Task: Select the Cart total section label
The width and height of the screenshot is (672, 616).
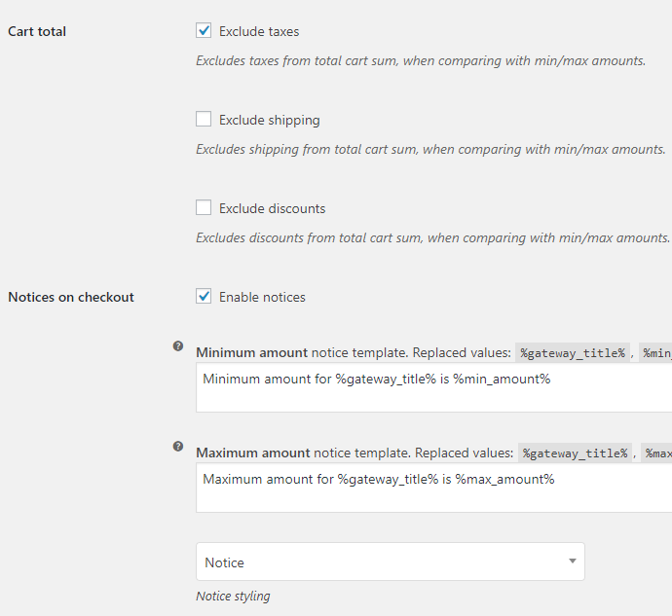Action: (37, 31)
